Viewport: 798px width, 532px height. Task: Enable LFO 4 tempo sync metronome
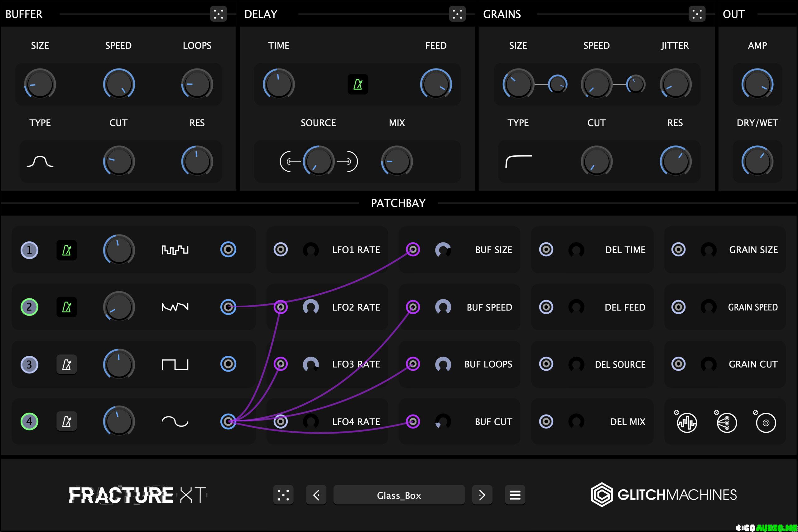67,421
